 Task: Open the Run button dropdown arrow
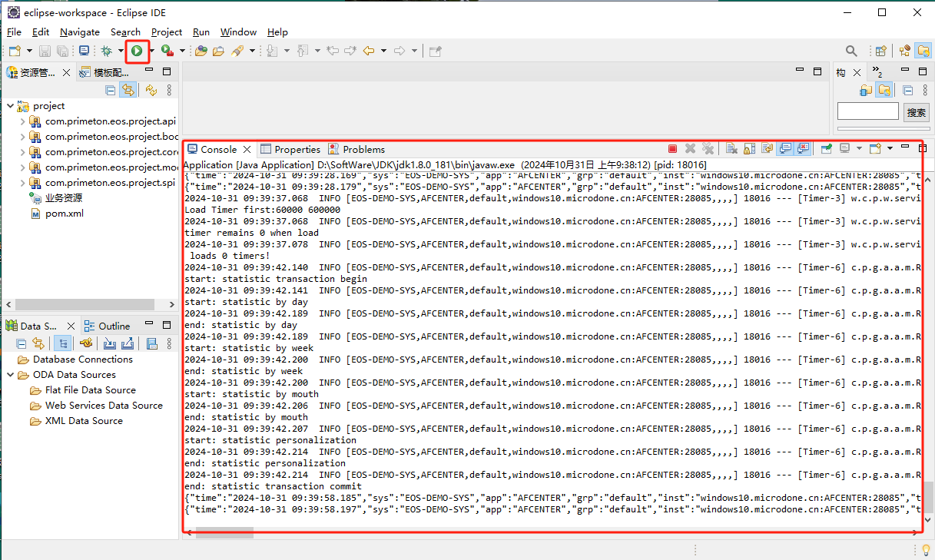[x=151, y=51]
